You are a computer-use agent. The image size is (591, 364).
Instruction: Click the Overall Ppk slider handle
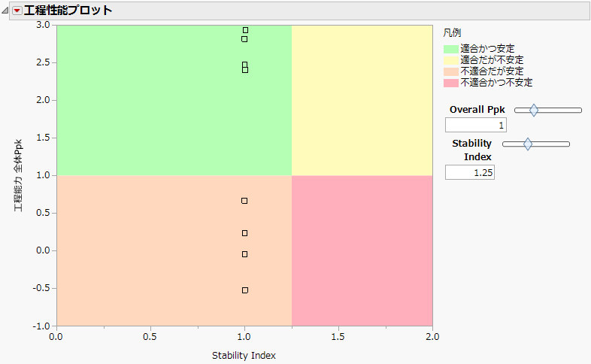click(534, 110)
